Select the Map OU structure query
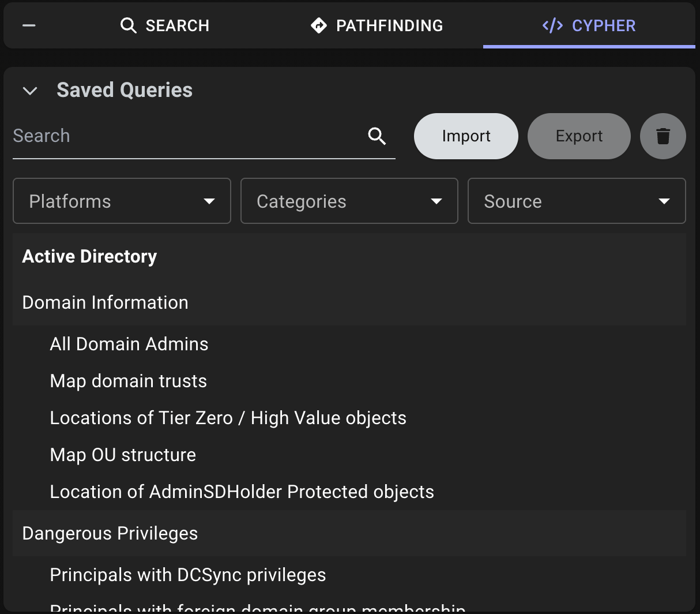 pos(123,455)
